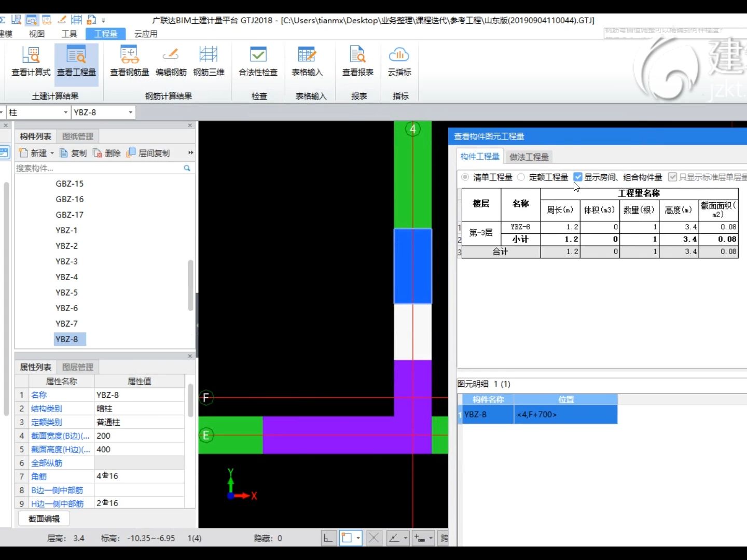Click the 全部纵筋 property link

[47, 463]
